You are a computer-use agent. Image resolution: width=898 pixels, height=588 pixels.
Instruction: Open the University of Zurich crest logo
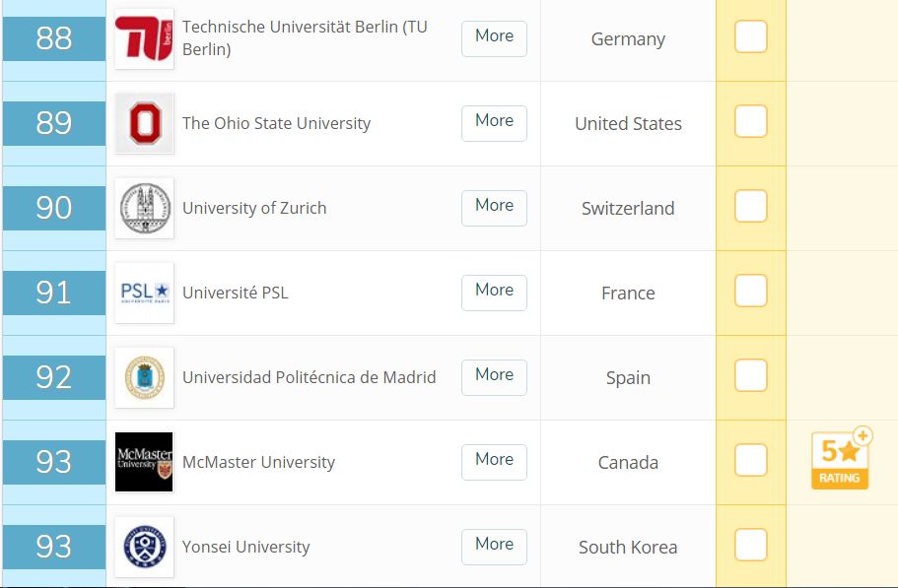click(144, 208)
